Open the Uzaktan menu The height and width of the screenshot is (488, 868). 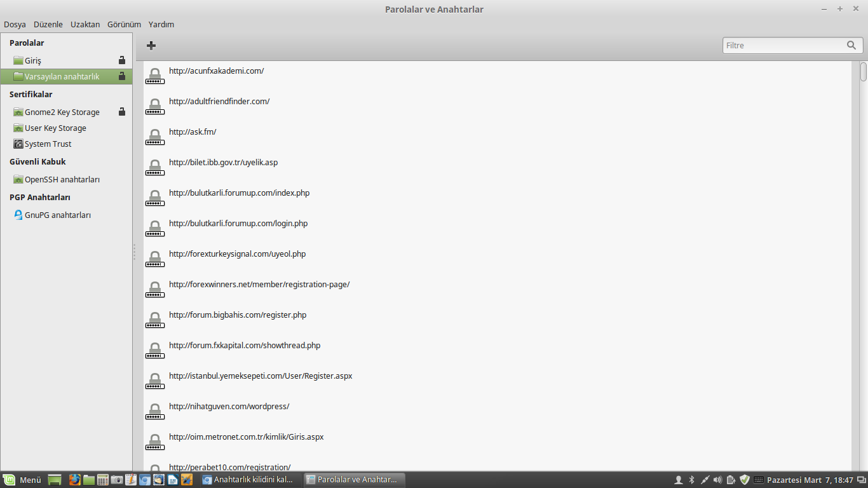click(x=85, y=24)
